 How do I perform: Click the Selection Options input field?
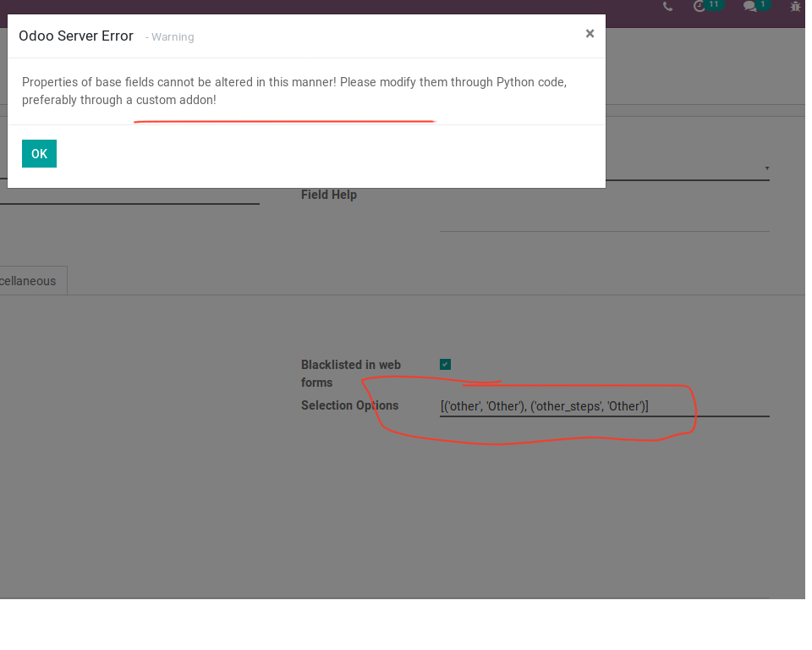point(604,406)
